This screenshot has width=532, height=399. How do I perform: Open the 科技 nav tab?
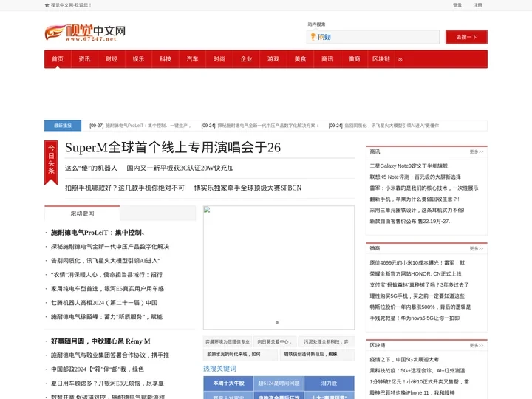click(166, 59)
